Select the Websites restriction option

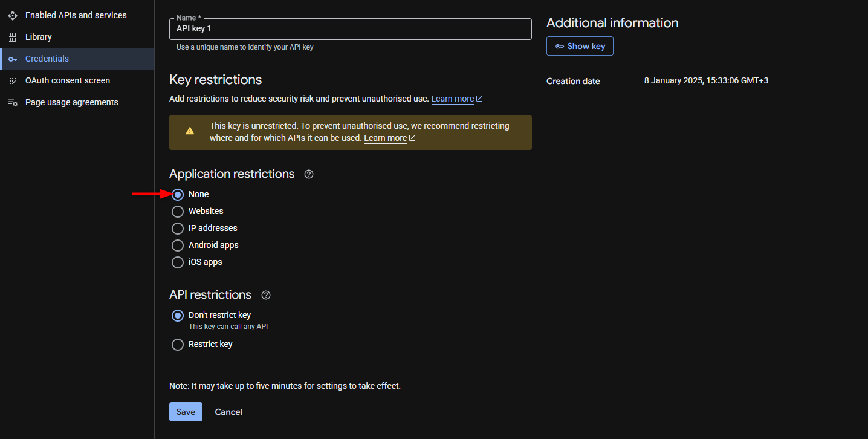tap(178, 211)
